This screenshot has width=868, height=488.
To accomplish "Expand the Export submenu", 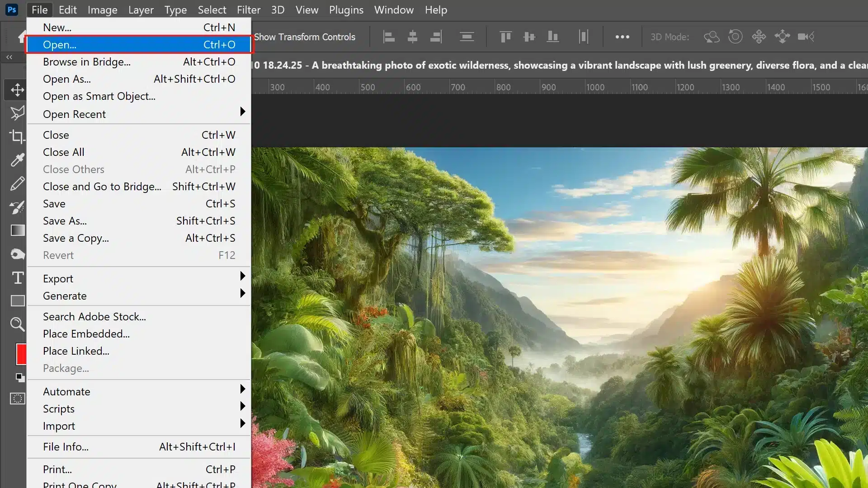I will point(139,278).
